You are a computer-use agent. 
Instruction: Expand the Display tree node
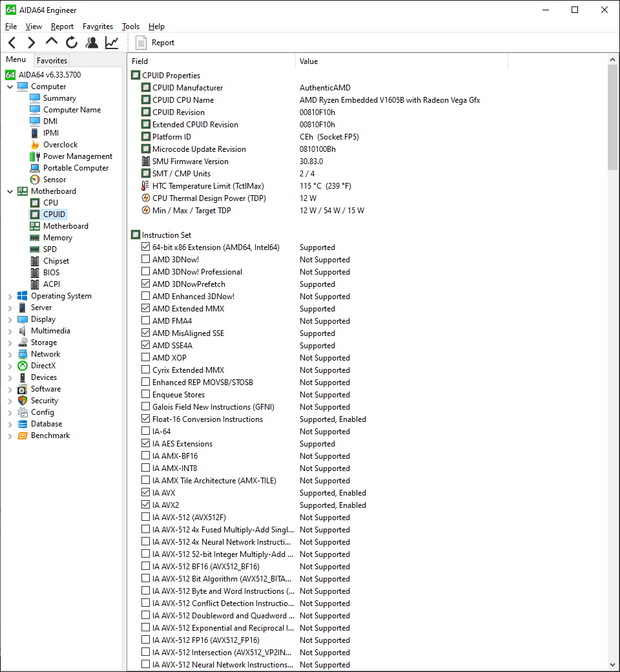(x=10, y=319)
